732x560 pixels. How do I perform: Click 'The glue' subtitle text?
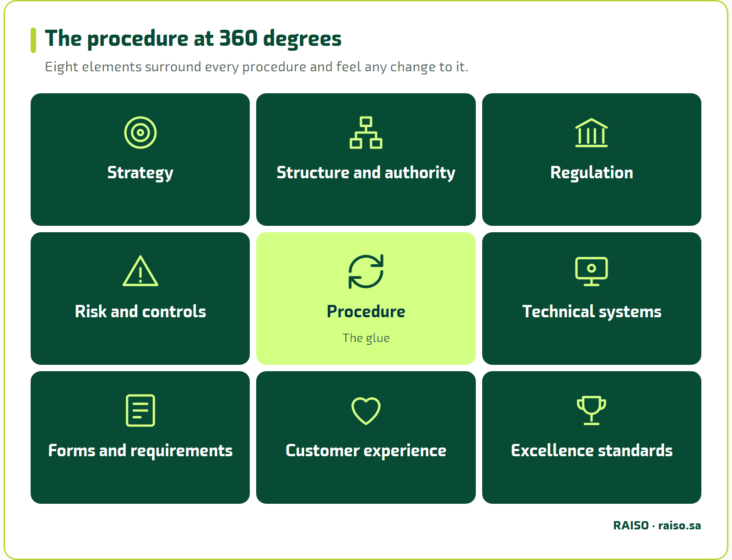click(x=366, y=338)
